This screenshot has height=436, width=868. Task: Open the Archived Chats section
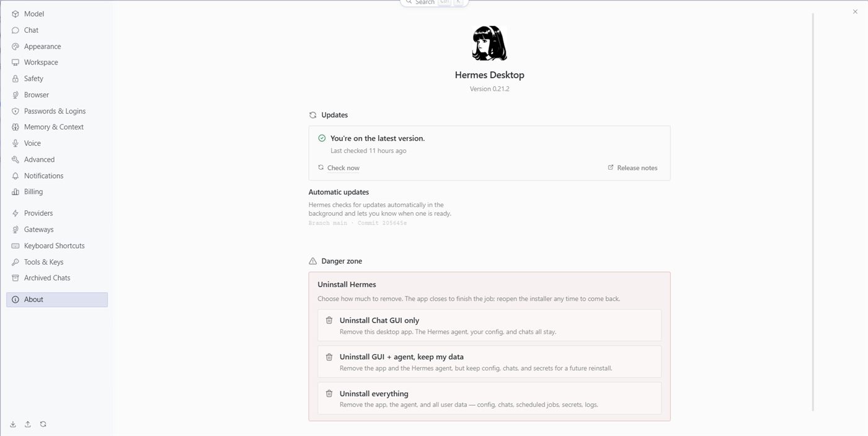click(56, 278)
